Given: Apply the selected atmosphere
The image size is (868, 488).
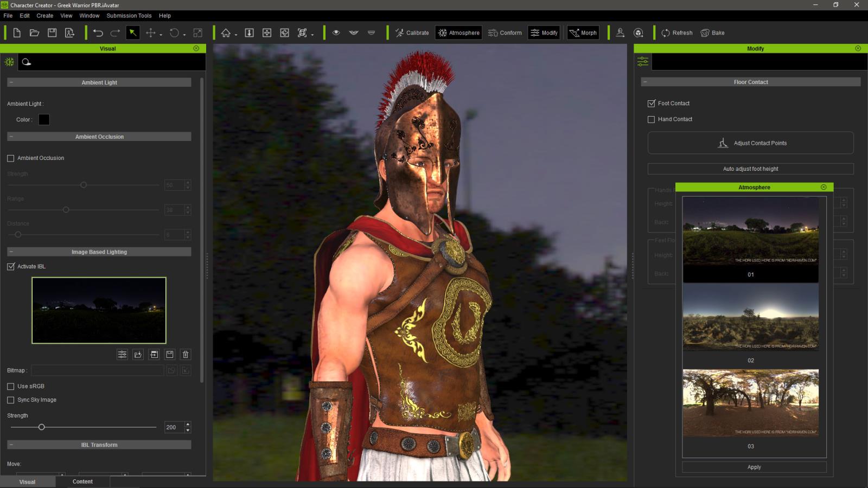Looking at the screenshot, I should point(754,467).
